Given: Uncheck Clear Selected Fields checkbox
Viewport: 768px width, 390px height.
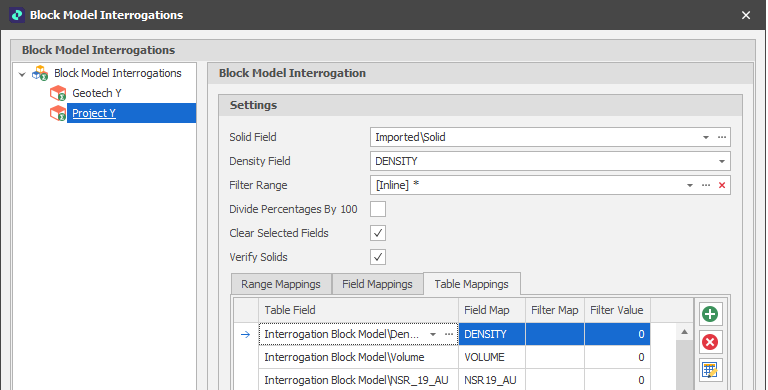Looking at the screenshot, I should tap(378, 233).
